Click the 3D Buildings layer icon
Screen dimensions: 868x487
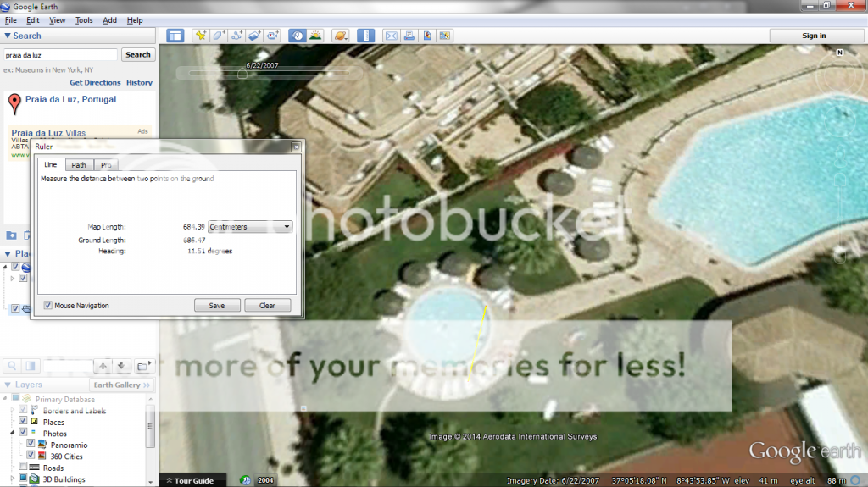(x=34, y=479)
